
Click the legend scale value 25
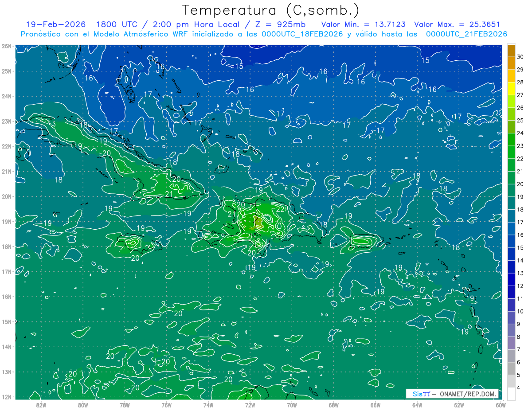click(520, 121)
